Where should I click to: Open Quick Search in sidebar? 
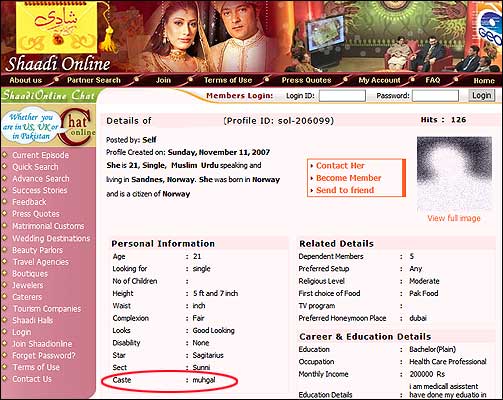35,167
